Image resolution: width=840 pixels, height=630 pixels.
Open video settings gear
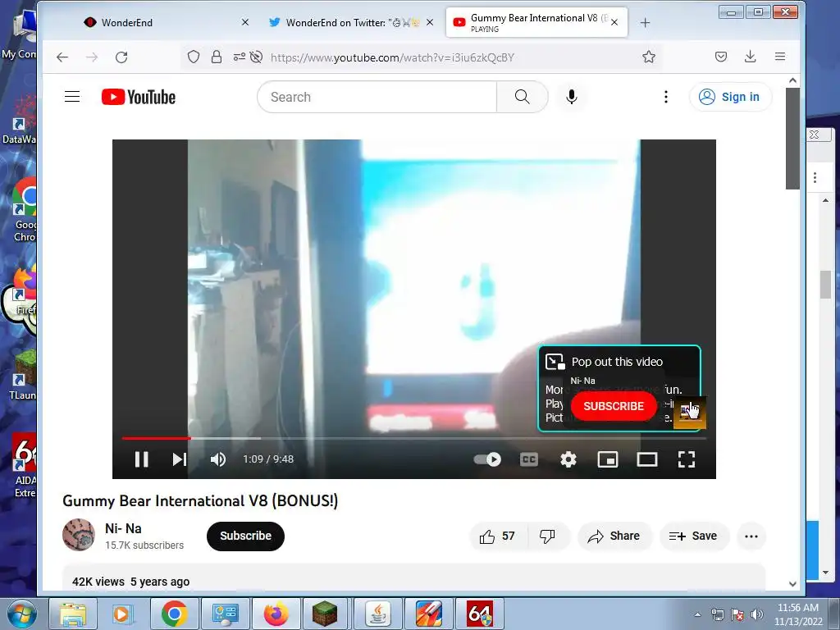click(x=568, y=459)
